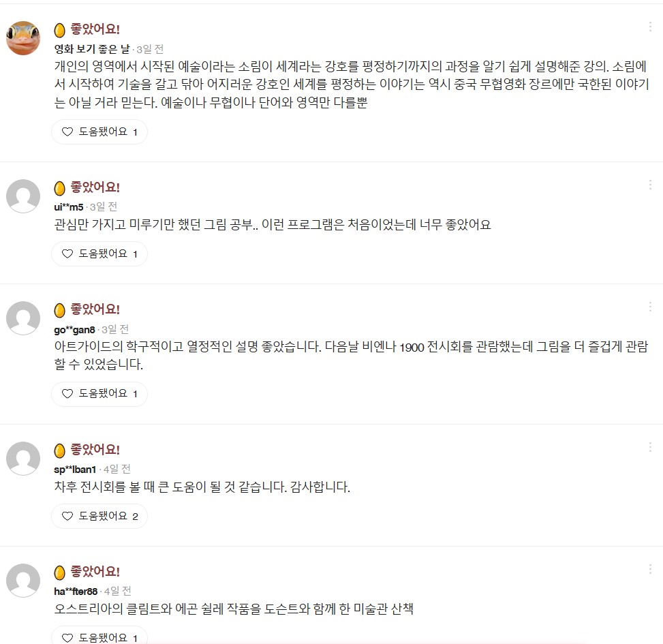Click ha**fter88's default avatar icon
The width and height of the screenshot is (663, 644).
click(23, 581)
